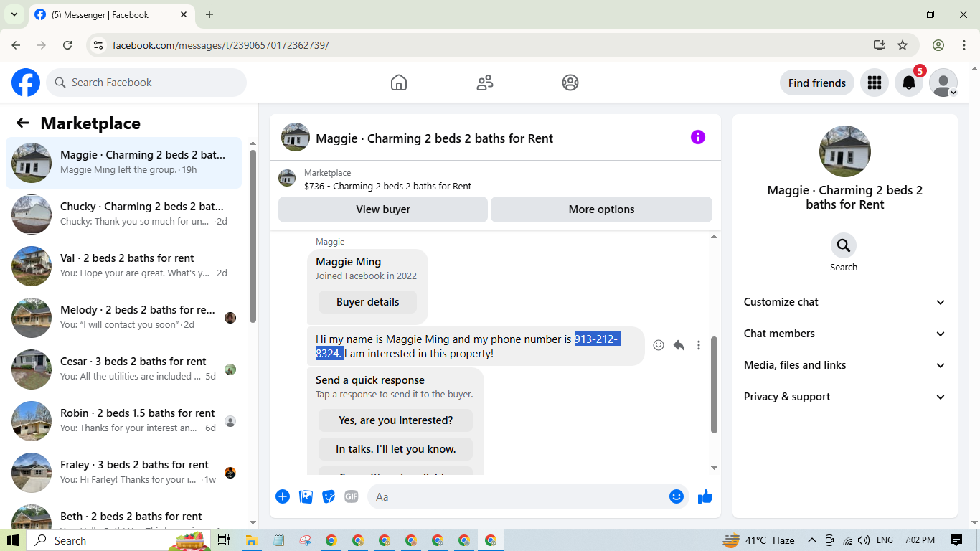Click the listing photo in chat details panel
This screenshot has height=551, width=980.
pos(845,151)
